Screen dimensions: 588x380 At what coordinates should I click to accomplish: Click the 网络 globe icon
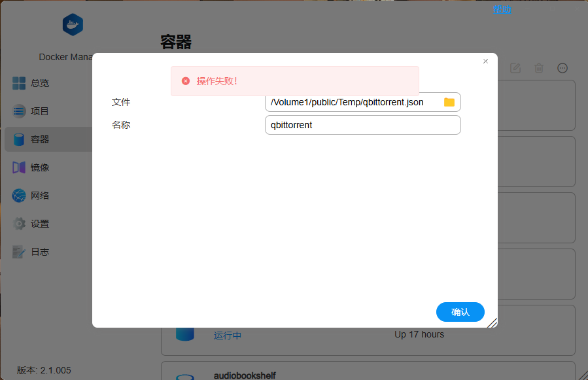pos(19,196)
